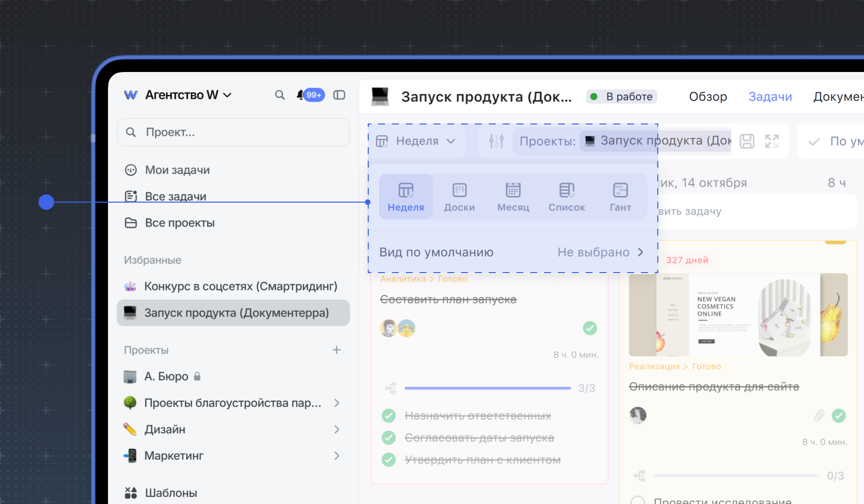Go to Мои задачи in sidebar
The width and height of the screenshot is (864, 504).
[x=177, y=170]
